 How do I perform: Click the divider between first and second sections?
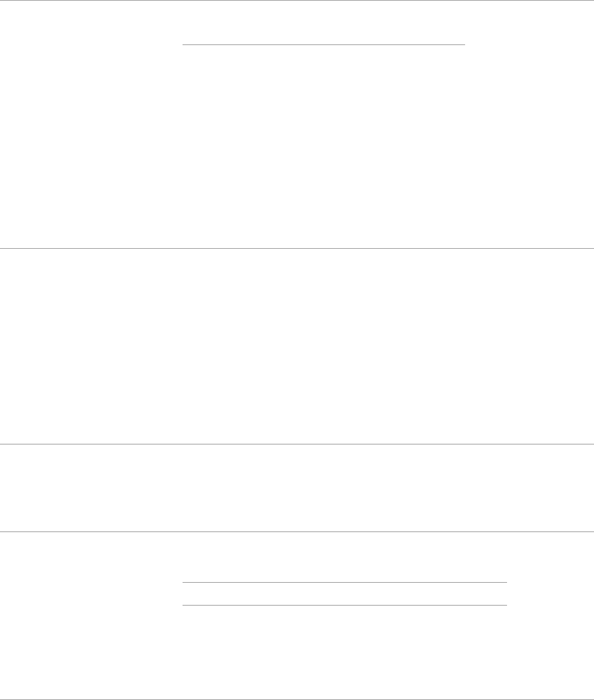coord(297,248)
